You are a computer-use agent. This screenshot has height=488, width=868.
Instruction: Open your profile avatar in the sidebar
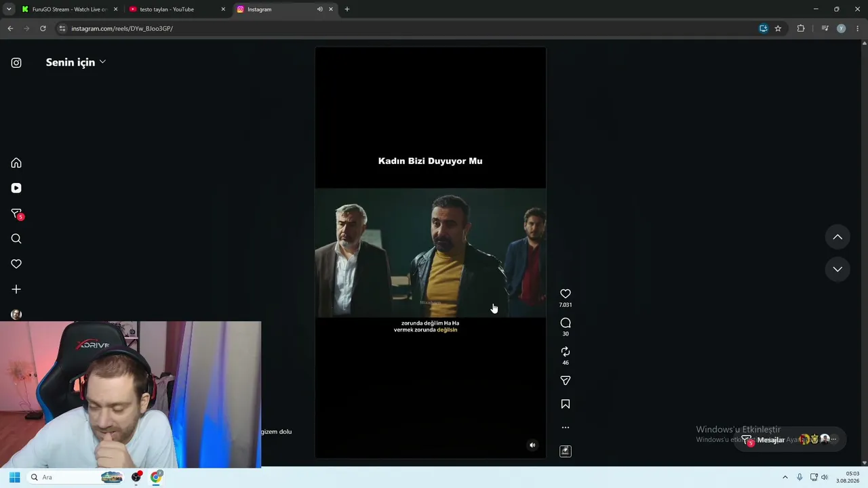point(16,314)
